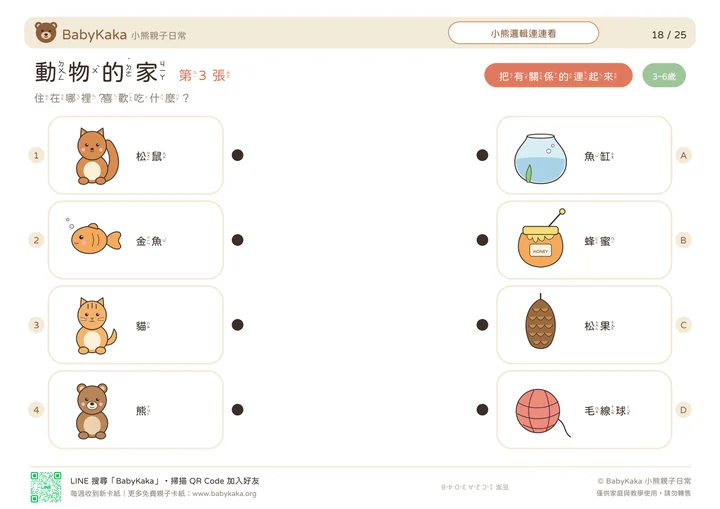Select the dot next to goldfish card

[x=237, y=240]
